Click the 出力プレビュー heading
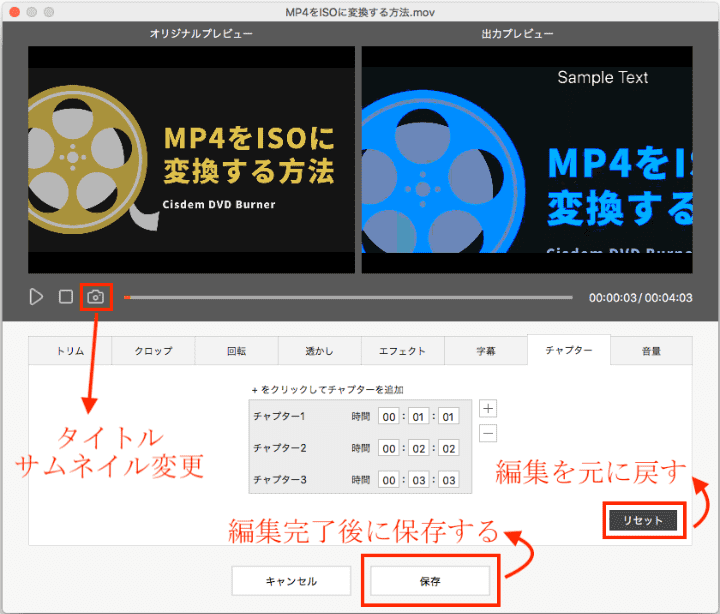 point(517,34)
